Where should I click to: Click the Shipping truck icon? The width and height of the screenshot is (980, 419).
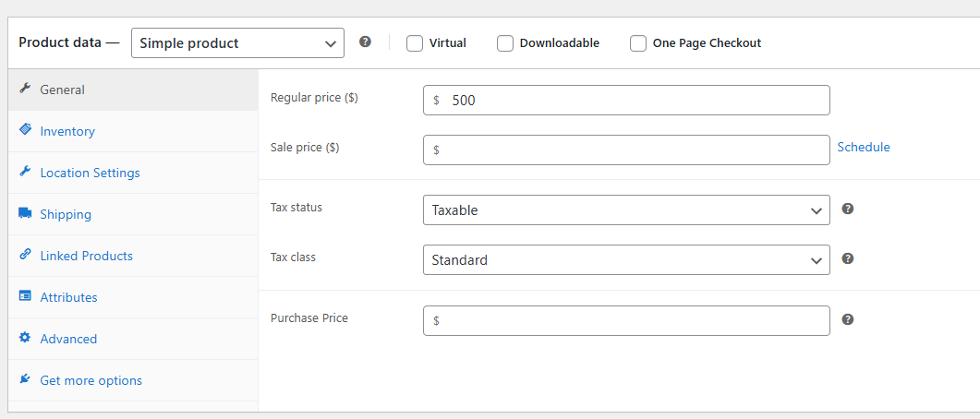pos(25,214)
